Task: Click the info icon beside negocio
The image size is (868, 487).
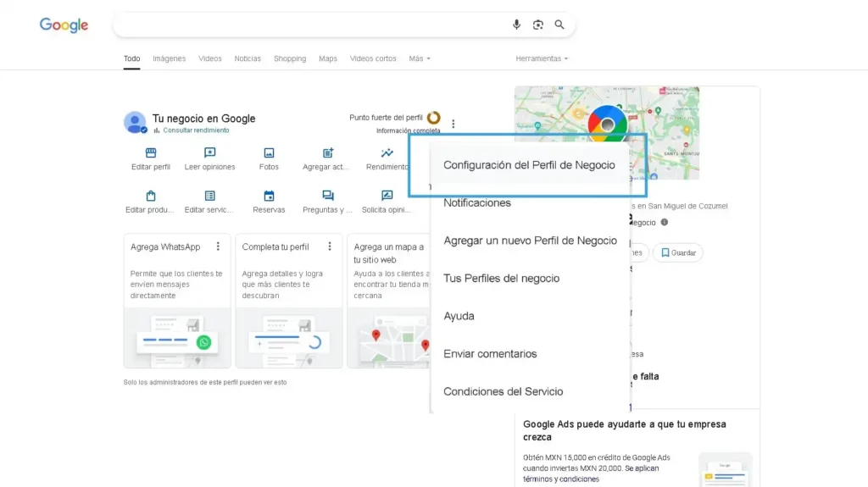Action: tap(665, 223)
